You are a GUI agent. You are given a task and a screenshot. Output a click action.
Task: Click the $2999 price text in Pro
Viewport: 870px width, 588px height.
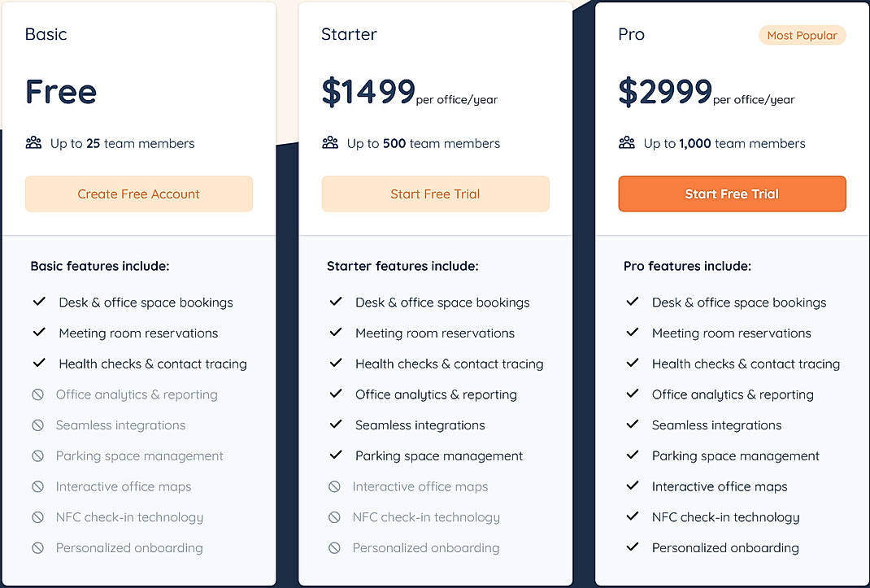pyautogui.click(x=665, y=91)
